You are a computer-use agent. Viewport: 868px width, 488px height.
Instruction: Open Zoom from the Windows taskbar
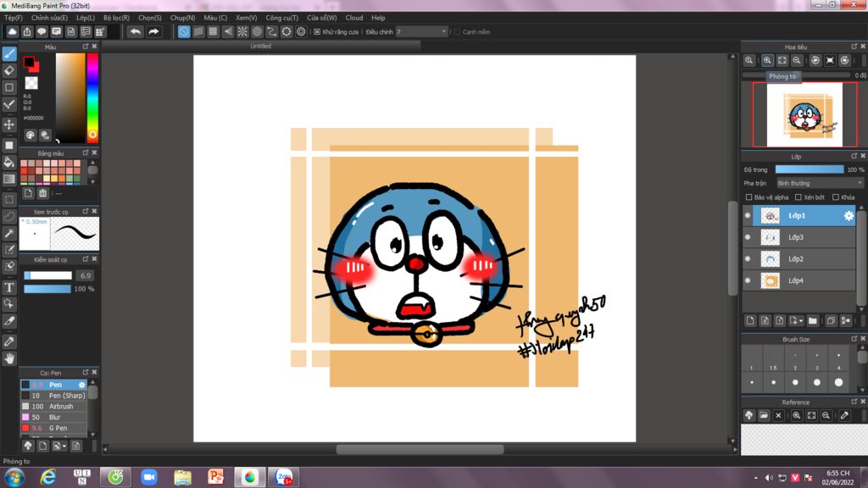149,477
